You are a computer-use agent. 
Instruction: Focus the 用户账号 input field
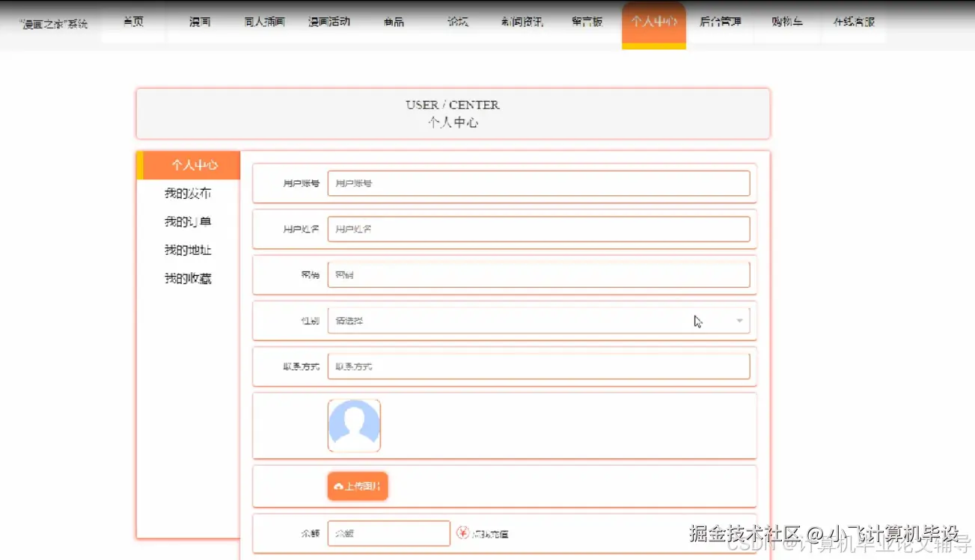click(x=539, y=183)
